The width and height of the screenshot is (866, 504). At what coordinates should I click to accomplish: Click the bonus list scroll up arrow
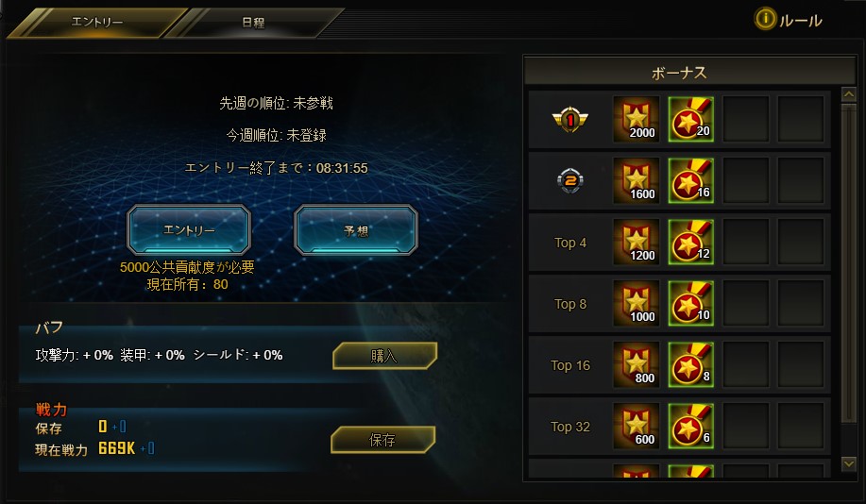coord(848,94)
